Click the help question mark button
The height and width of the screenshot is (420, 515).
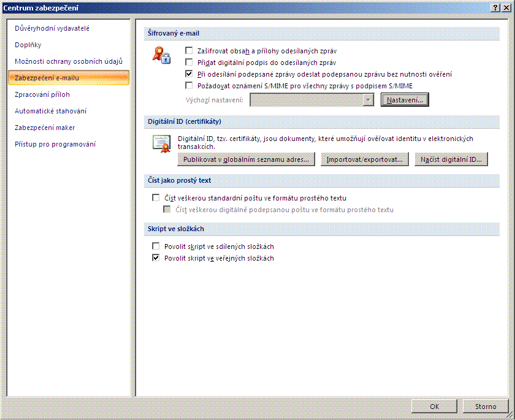(x=495, y=7)
